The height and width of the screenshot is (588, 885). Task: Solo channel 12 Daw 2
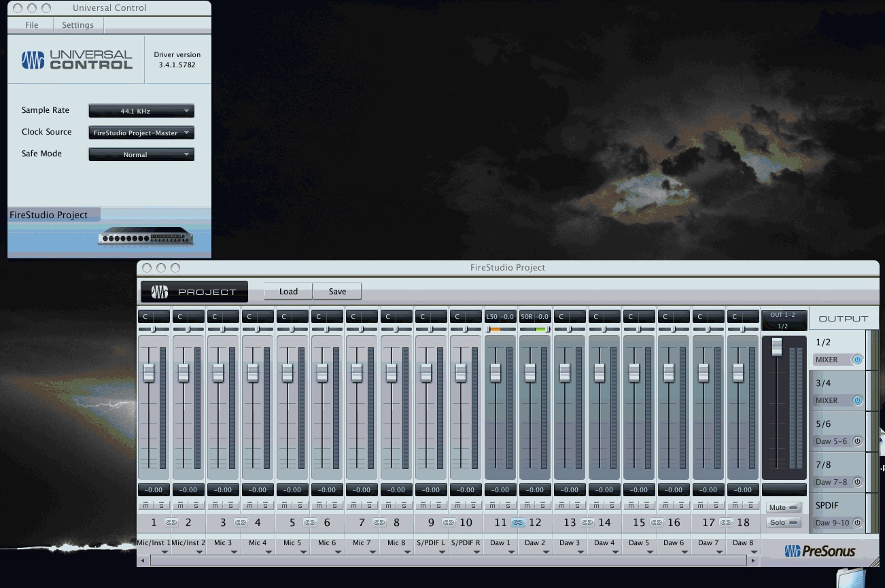pyautogui.click(x=542, y=505)
